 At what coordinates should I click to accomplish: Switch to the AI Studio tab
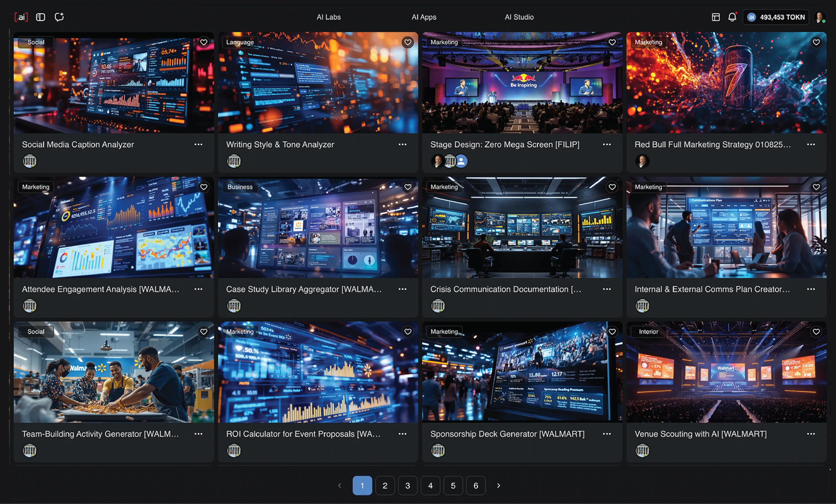[519, 17]
